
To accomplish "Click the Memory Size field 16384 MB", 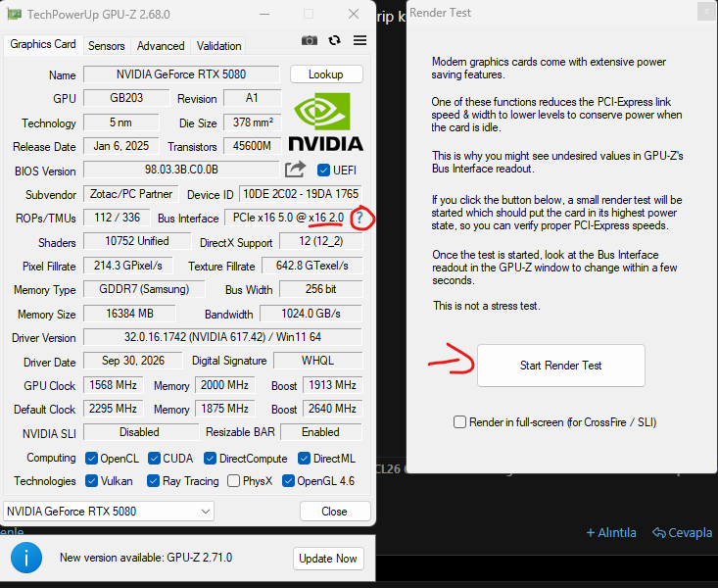I will [129, 314].
